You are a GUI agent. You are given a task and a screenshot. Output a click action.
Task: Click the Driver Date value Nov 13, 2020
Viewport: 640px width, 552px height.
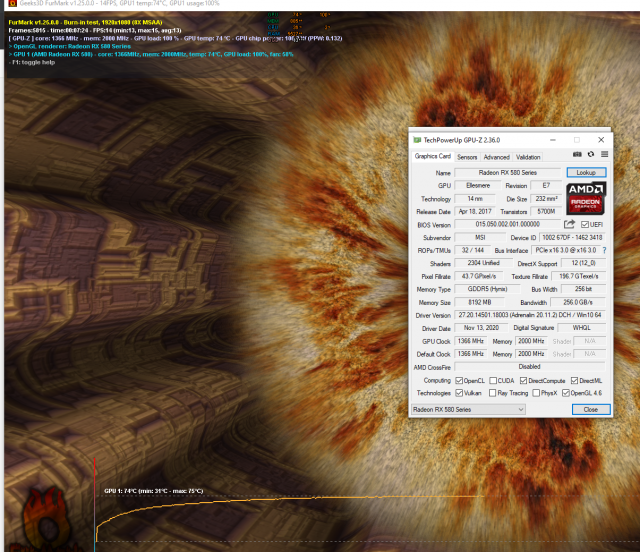tap(481, 328)
